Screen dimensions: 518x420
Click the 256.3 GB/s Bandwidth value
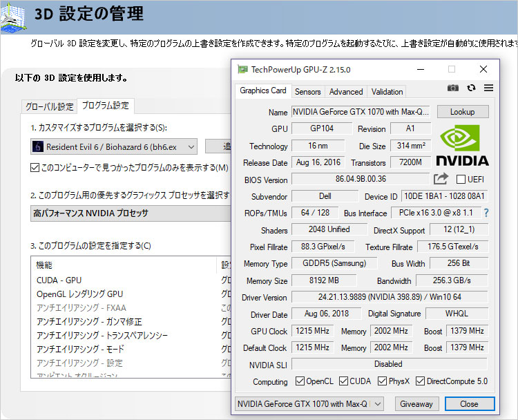coord(452,280)
